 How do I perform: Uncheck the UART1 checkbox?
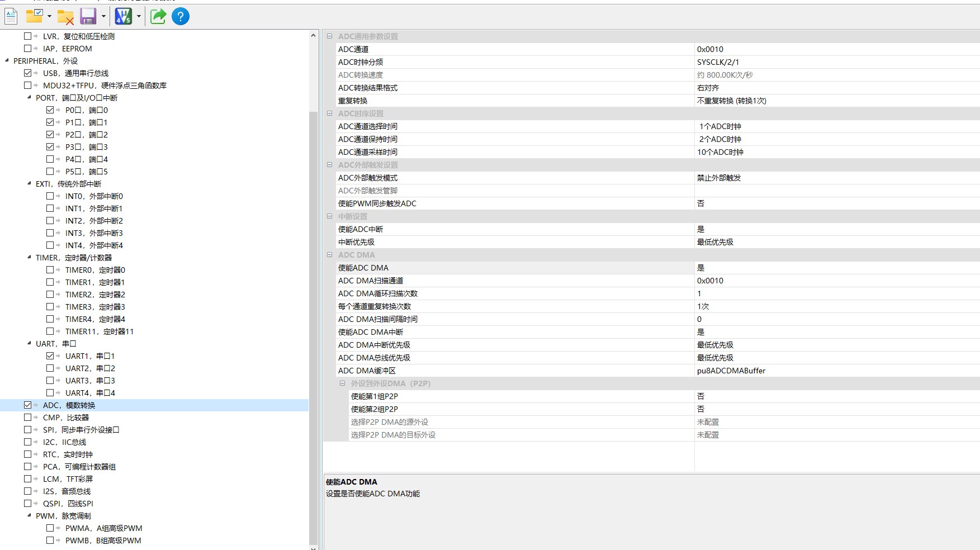50,356
